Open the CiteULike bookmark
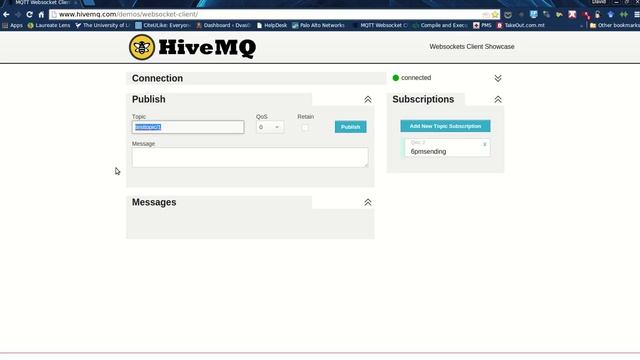This screenshot has width=640, height=360. 163,25
